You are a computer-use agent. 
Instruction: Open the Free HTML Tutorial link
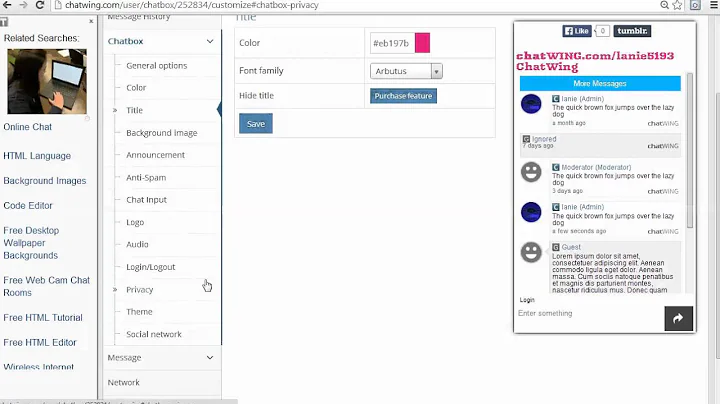[43, 317]
